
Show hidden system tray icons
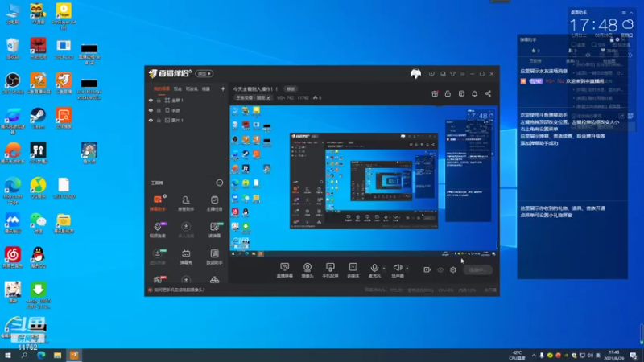534,356
